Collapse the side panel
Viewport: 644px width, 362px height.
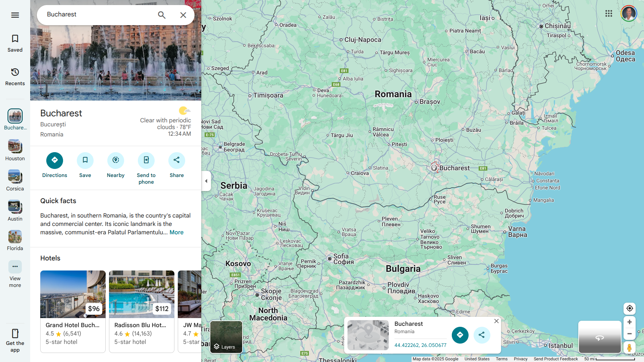[206, 181]
